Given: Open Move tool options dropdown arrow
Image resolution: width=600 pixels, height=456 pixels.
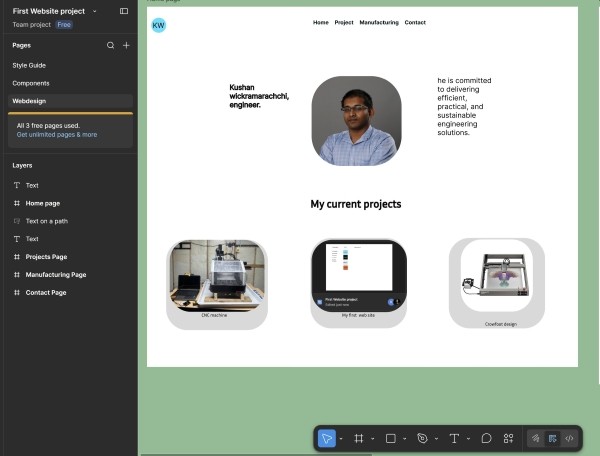Looking at the screenshot, I should point(341,439).
